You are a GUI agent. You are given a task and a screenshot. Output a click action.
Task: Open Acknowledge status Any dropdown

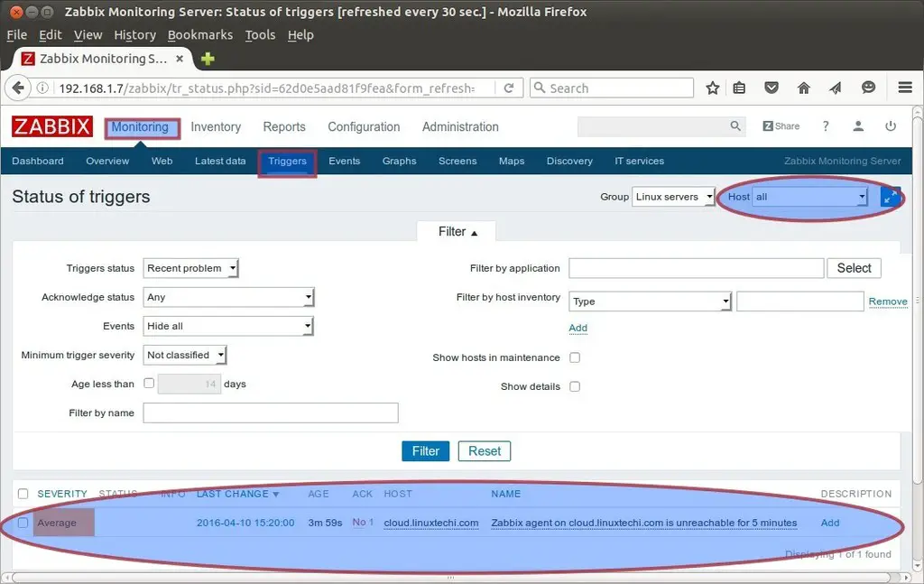click(228, 297)
